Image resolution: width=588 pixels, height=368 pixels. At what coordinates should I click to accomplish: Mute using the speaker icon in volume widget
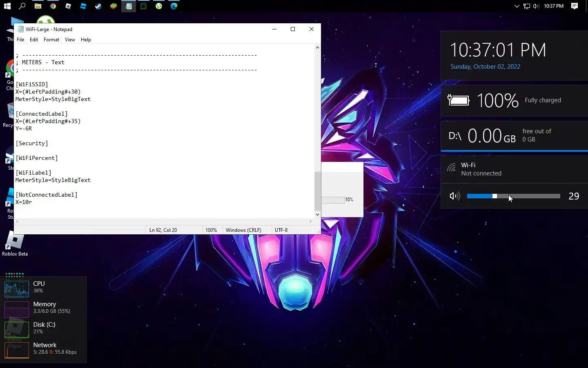(x=454, y=196)
